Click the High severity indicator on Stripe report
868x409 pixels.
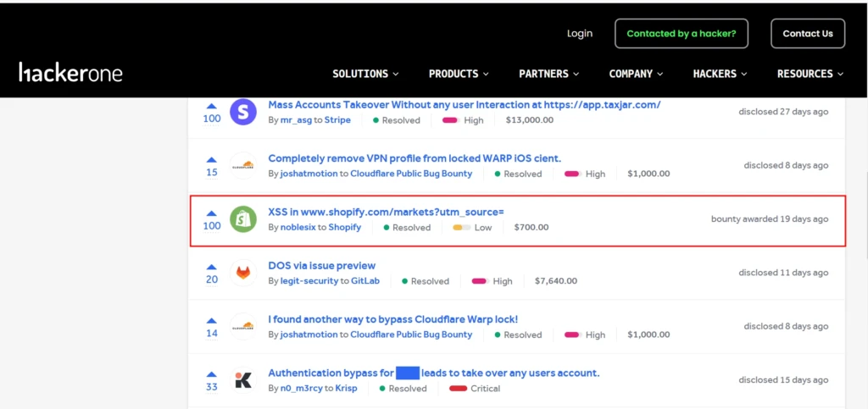pyautogui.click(x=463, y=120)
